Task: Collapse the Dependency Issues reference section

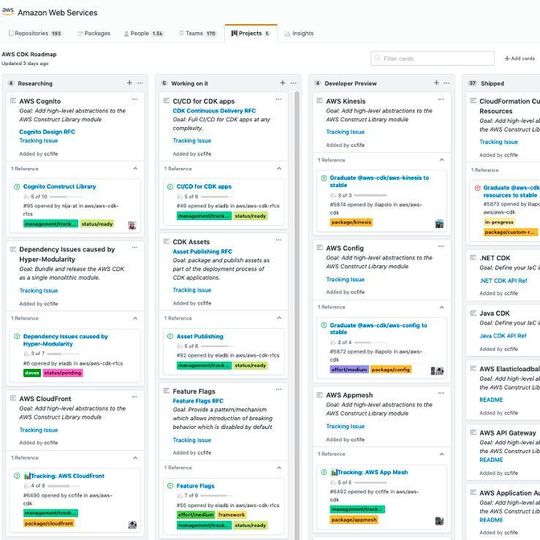Action: pos(135,318)
